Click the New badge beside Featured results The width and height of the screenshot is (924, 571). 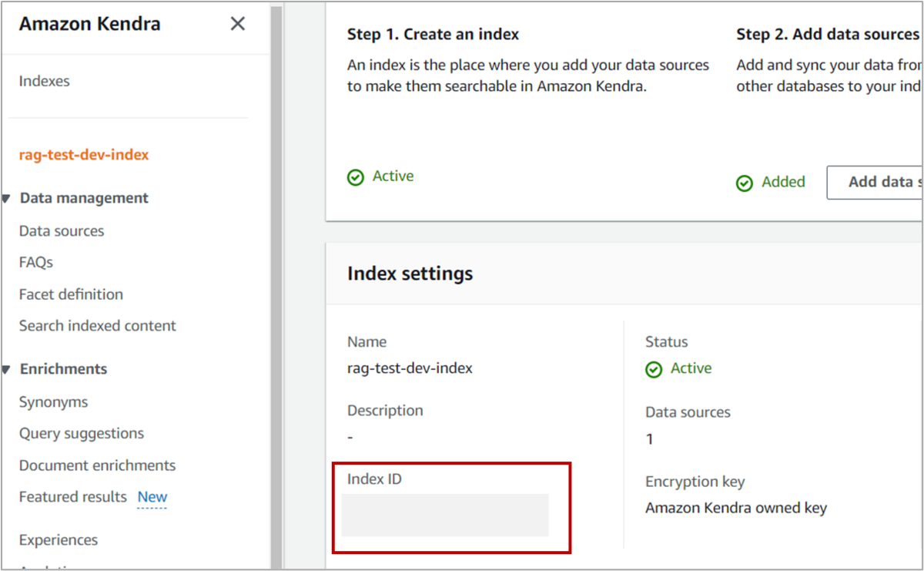click(152, 497)
